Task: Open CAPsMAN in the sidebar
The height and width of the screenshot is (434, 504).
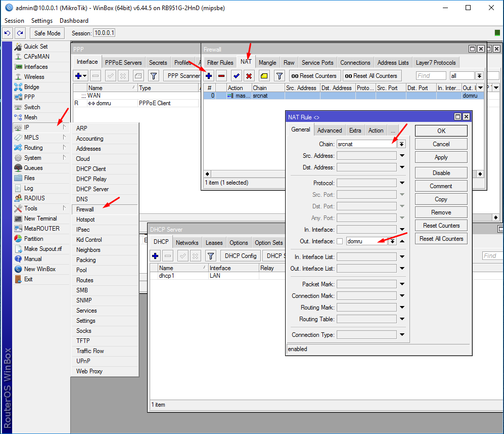Action: click(x=36, y=57)
